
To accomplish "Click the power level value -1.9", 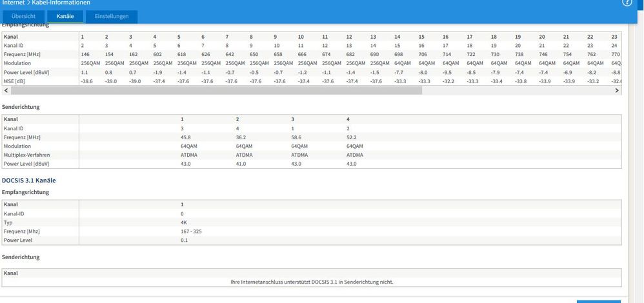I will (158, 72).
